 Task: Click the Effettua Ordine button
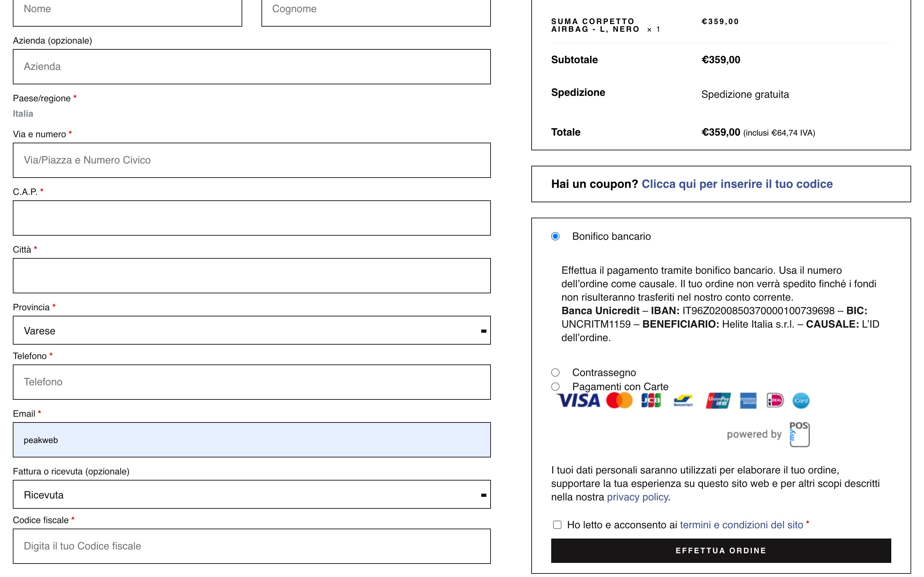coord(721,551)
